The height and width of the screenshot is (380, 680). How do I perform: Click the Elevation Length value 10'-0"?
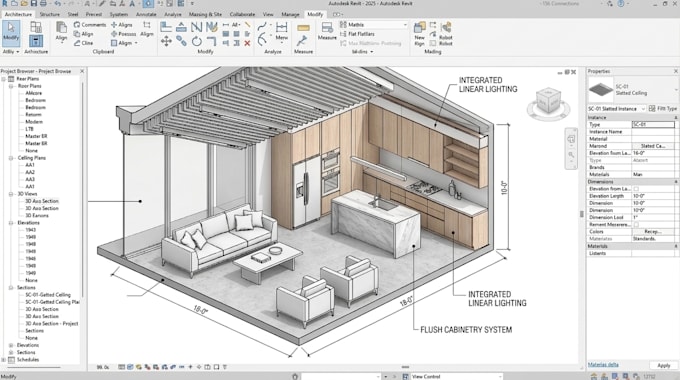pos(654,196)
